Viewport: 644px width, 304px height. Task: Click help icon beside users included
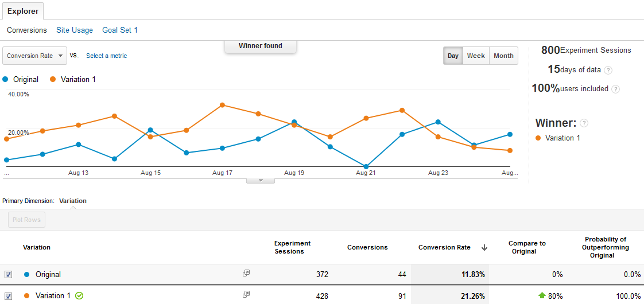615,89
